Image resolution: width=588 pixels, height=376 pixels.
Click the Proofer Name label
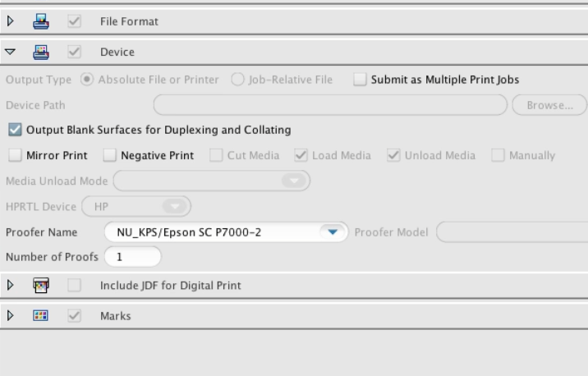[x=42, y=232]
